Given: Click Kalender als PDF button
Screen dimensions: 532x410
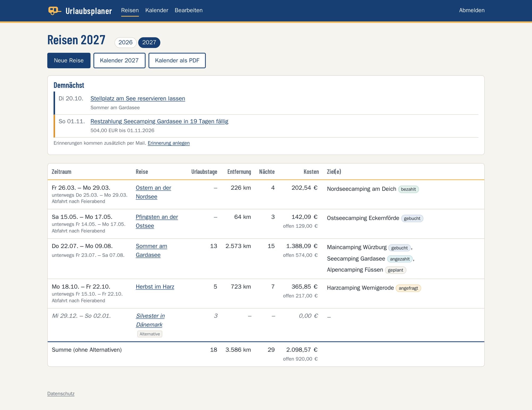Looking at the screenshot, I should pos(177,61).
